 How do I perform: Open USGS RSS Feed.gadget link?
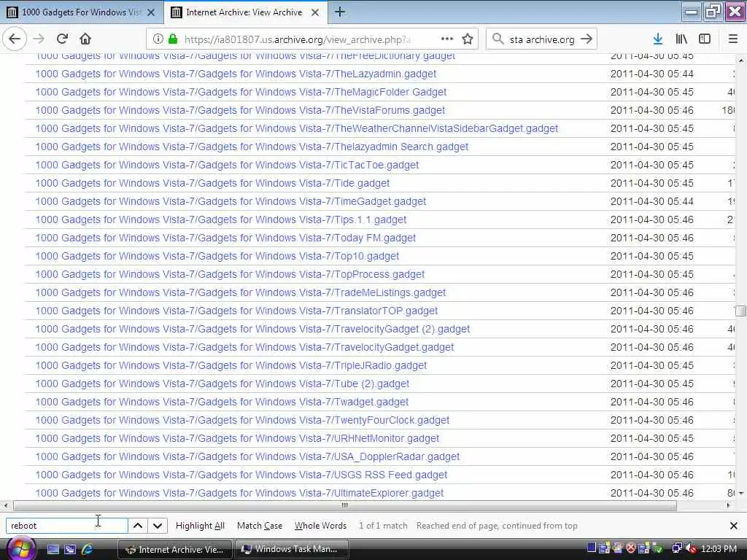(241, 475)
